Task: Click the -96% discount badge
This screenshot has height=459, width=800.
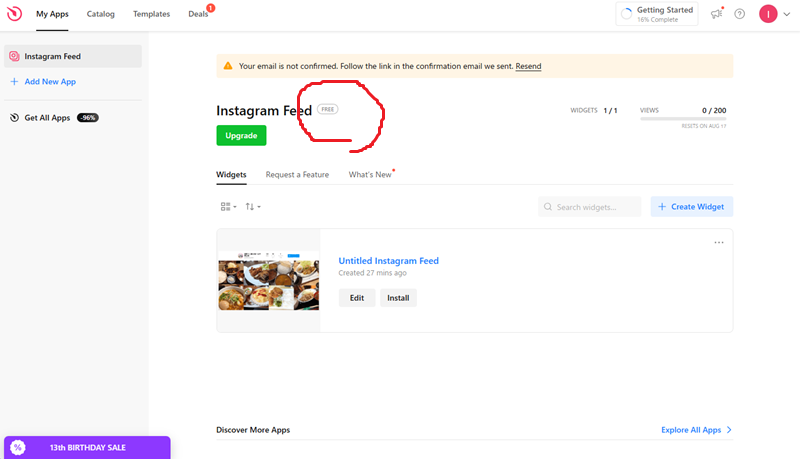Action: pyautogui.click(x=88, y=118)
